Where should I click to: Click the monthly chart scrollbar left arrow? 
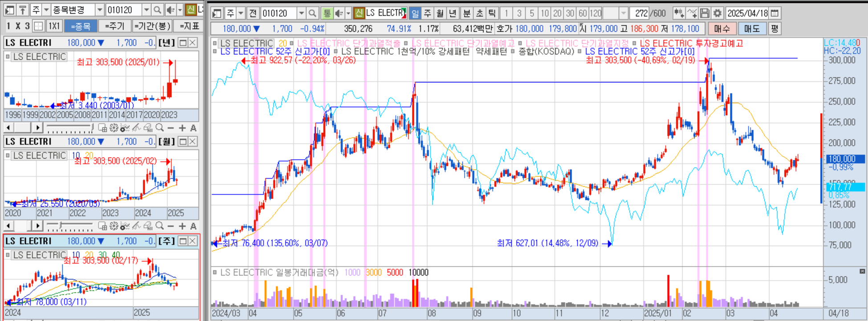tap(8, 226)
